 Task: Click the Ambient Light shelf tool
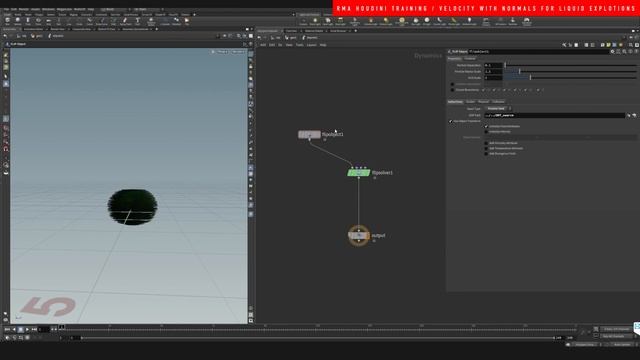(x=469, y=21)
